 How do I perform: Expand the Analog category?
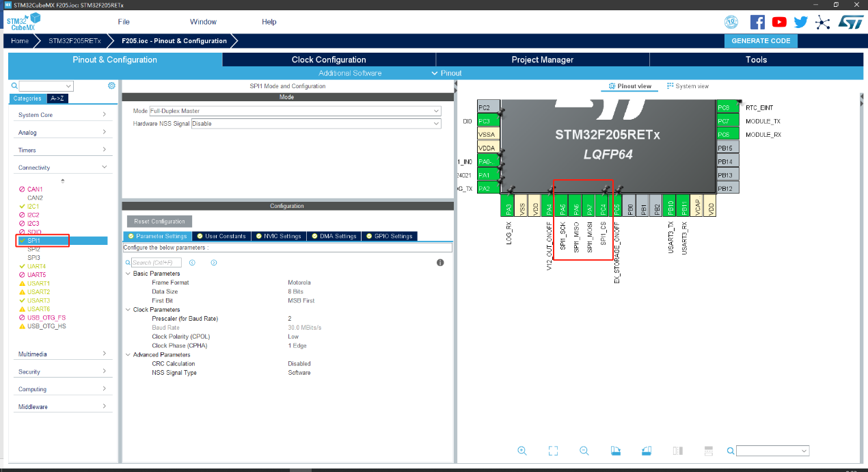[x=104, y=132]
